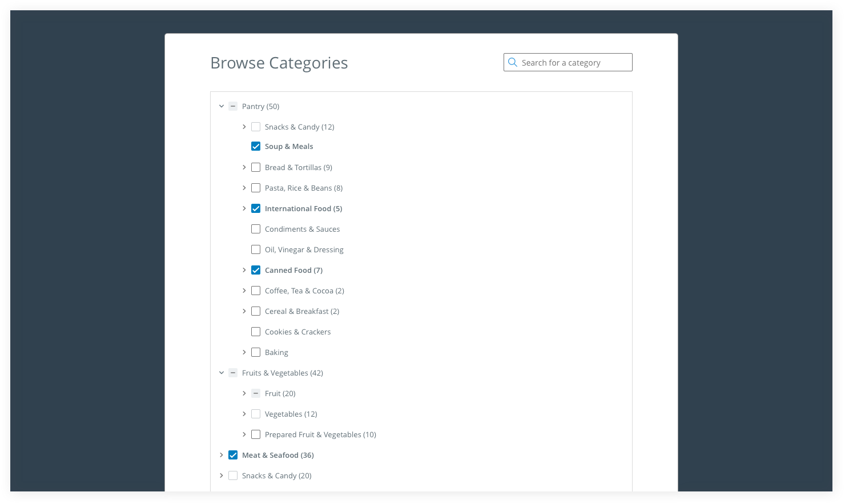This screenshot has height=504, width=845.
Task: Select the Soup & Meals label
Action: coord(289,146)
